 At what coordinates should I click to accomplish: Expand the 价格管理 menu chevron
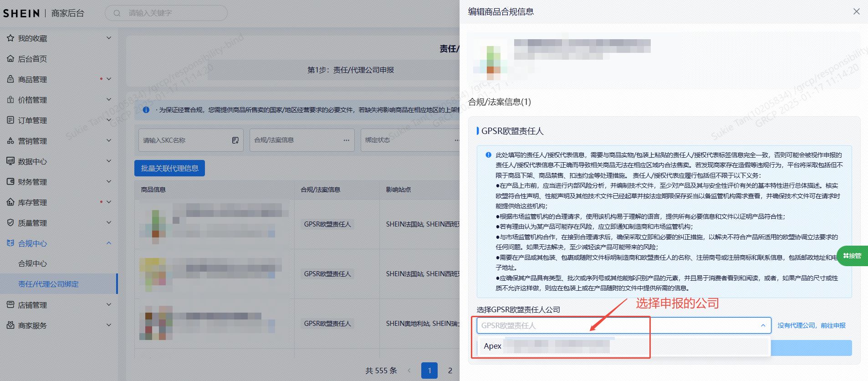[x=109, y=100]
